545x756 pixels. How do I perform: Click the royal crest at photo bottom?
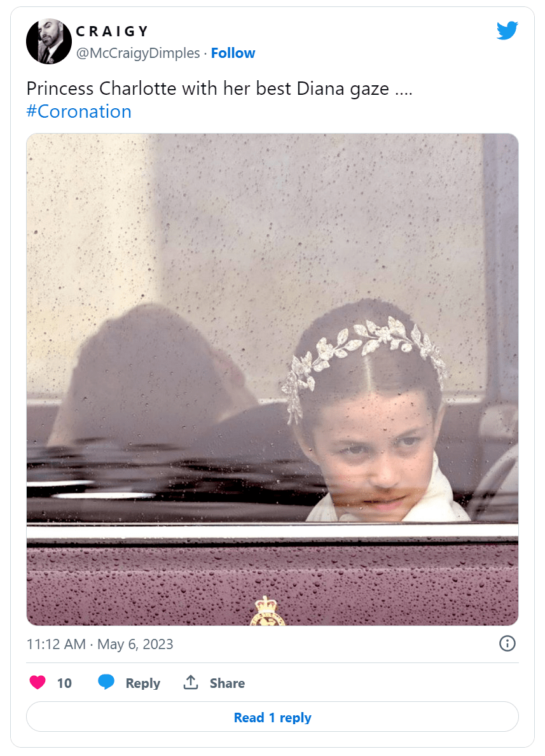click(268, 611)
